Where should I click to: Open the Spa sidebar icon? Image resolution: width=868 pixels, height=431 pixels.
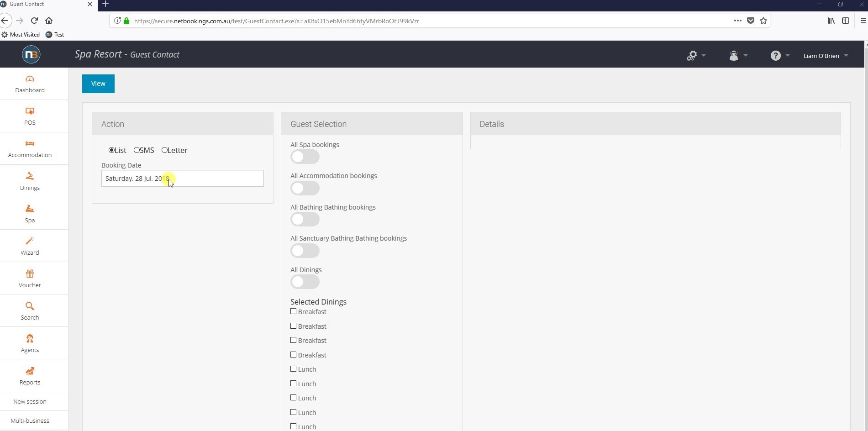pos(30,209)
